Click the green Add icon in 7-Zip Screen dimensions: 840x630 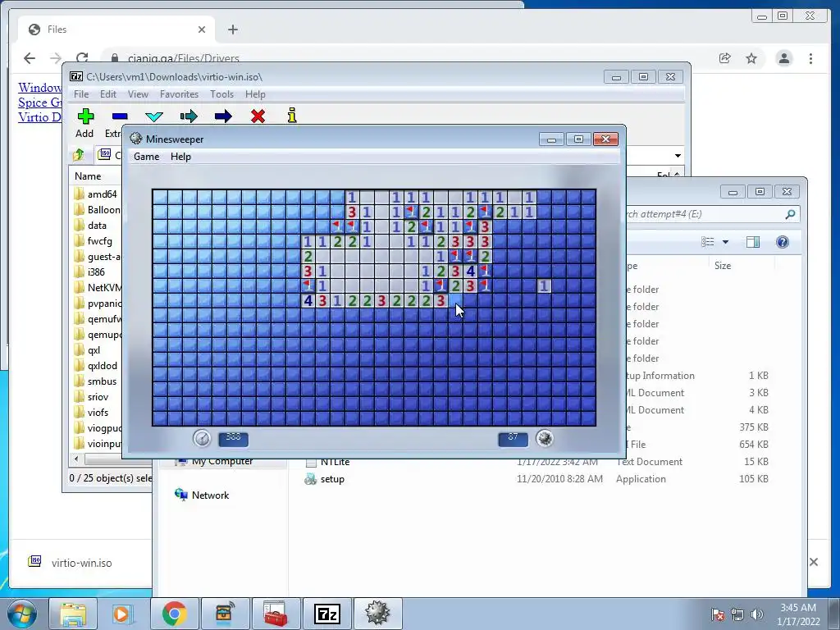(x=85, y=116)
